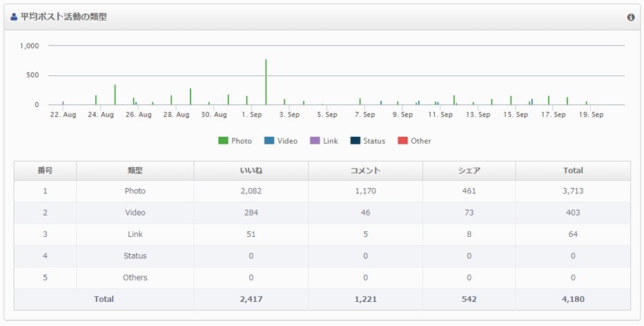Sort table by コメント column header

click(x=365, y=171)
